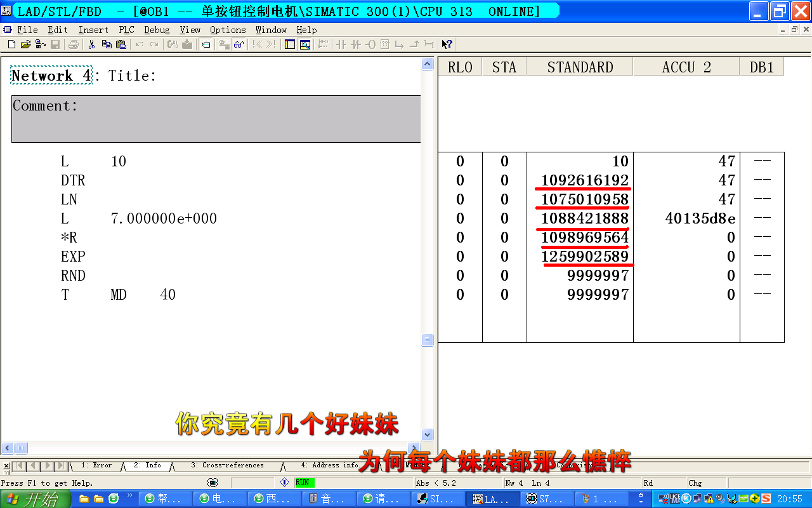Switch to the 2: Info tab
This screenshot has height=508, width=812.
pyautogui.click(x=147, y=465)
